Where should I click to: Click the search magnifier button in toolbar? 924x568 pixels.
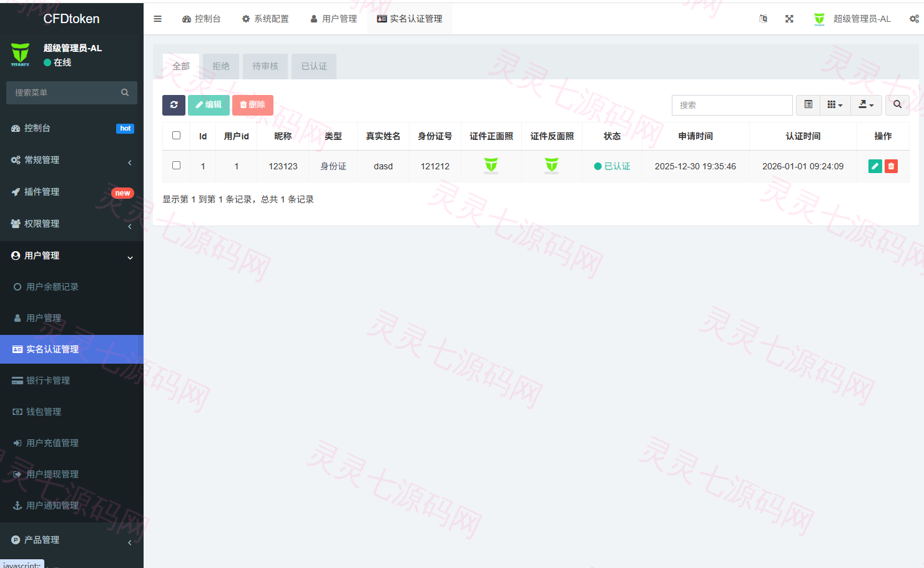[897, 105]
